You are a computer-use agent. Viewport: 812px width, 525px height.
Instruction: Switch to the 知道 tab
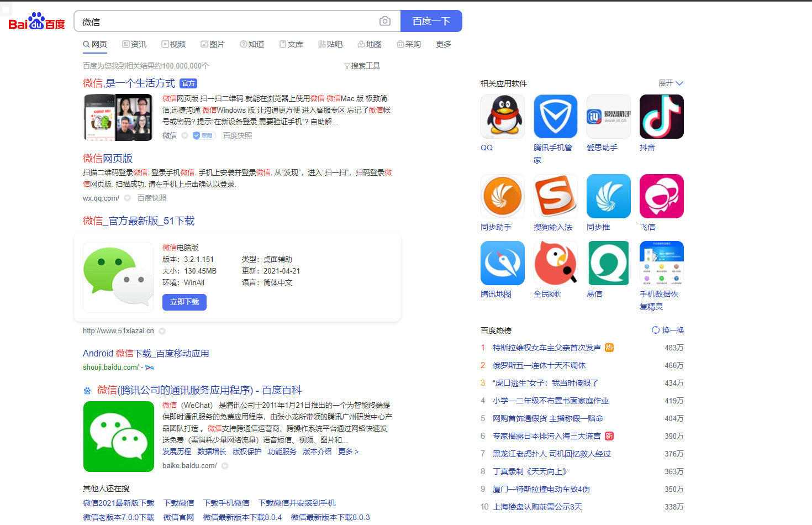pos(252,44)
